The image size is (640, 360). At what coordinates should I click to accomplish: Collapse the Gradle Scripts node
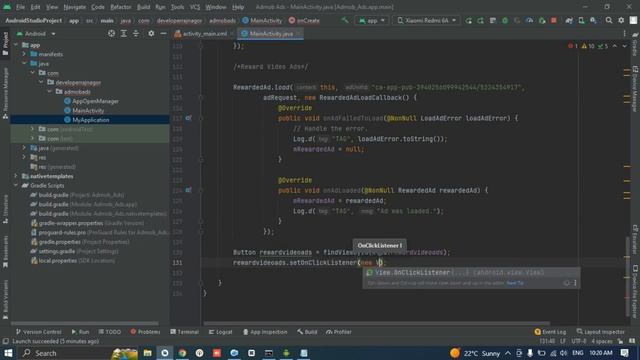pos(16,185)
